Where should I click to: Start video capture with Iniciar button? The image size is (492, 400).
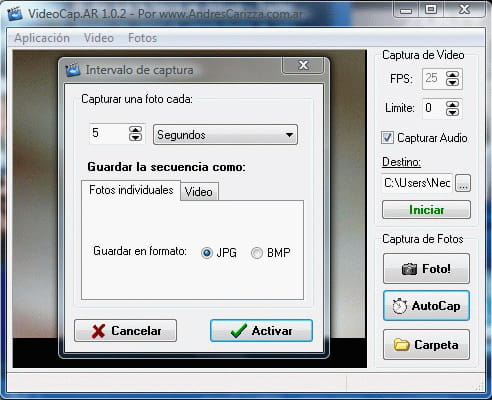(426, 210)
